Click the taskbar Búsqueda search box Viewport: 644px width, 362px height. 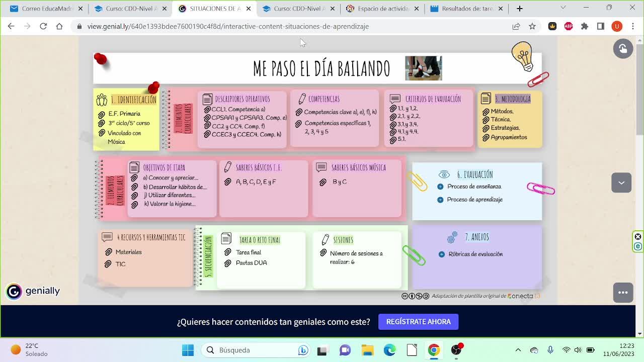click(257, 350)
